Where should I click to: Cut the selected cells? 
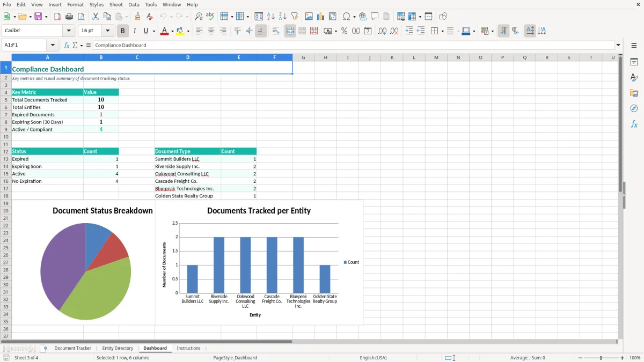pos(95,17)
